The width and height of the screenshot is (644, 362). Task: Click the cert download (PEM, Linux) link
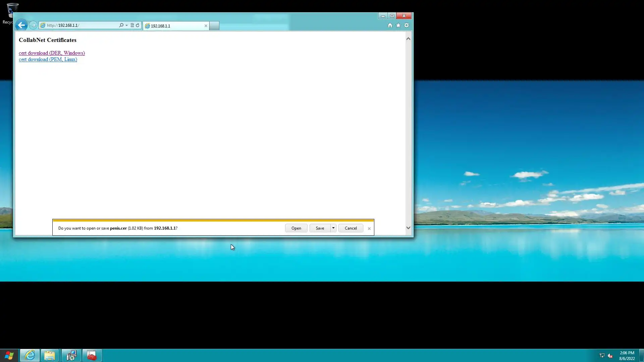pyautogui.click(x=48, y=59)
